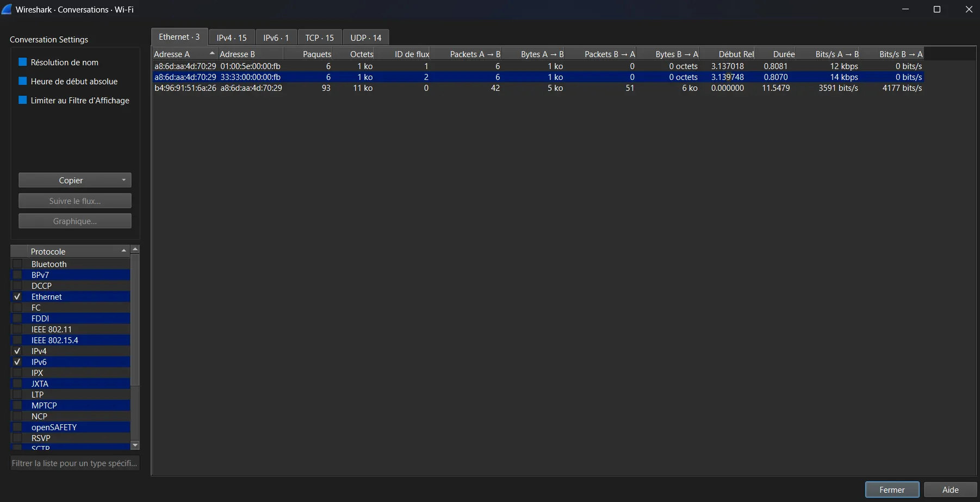980x502 pixels.
Task: Switch to the TCP · 15 tab
Action: (319, 38)
